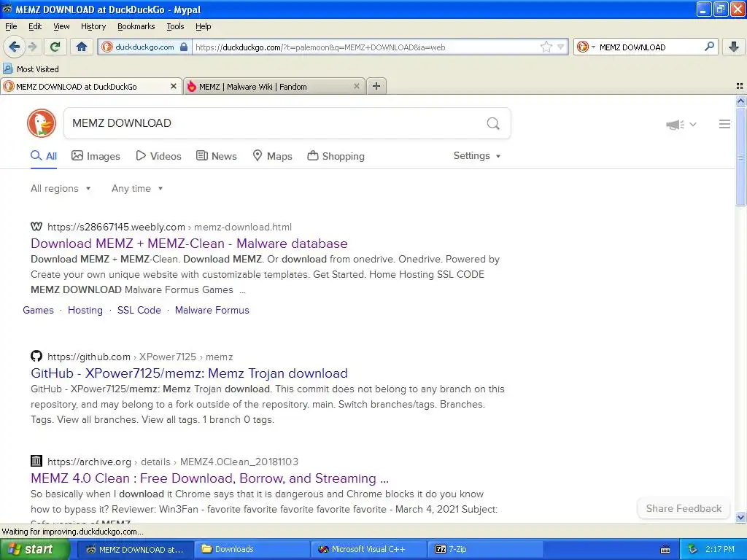Image resolution: width=747 pixels, height=560 pixels.
Task: Open the Games sitelink
Action: (38, 310)
